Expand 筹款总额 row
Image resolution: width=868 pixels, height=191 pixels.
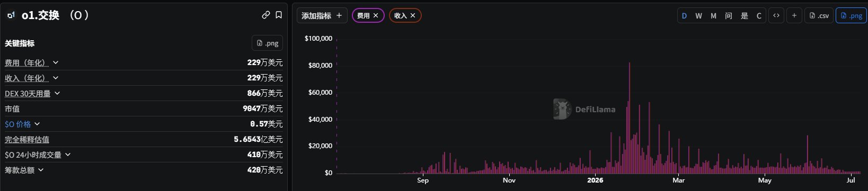tap(41, 170)
